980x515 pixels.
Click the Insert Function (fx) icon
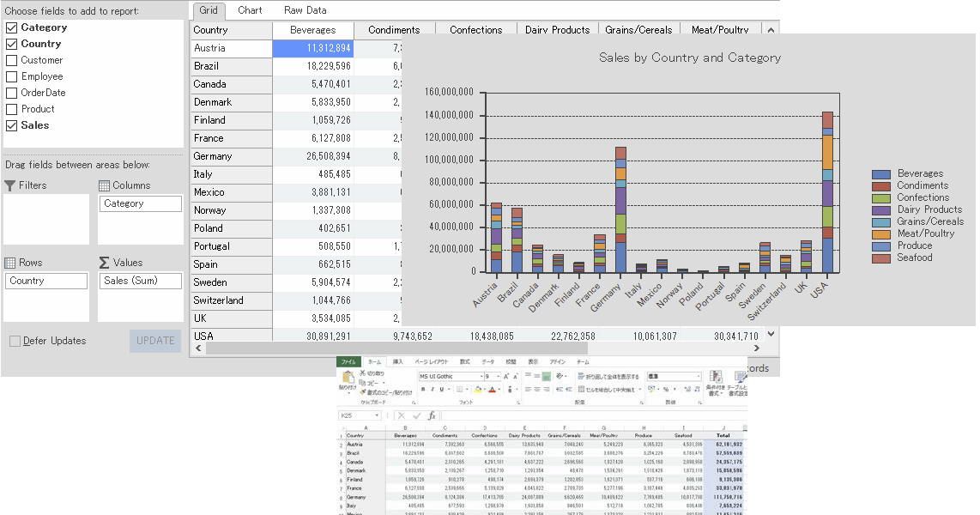433,415
